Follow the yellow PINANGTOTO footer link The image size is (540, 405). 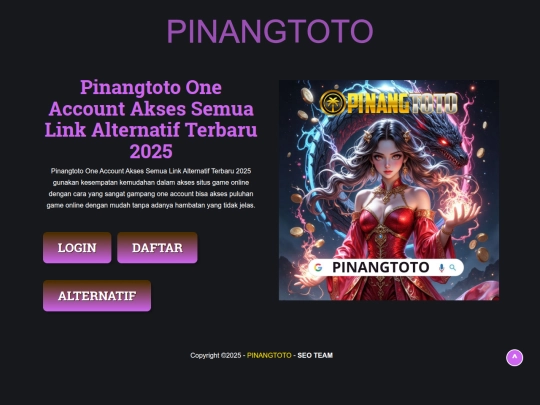click(x=269, y=355)
